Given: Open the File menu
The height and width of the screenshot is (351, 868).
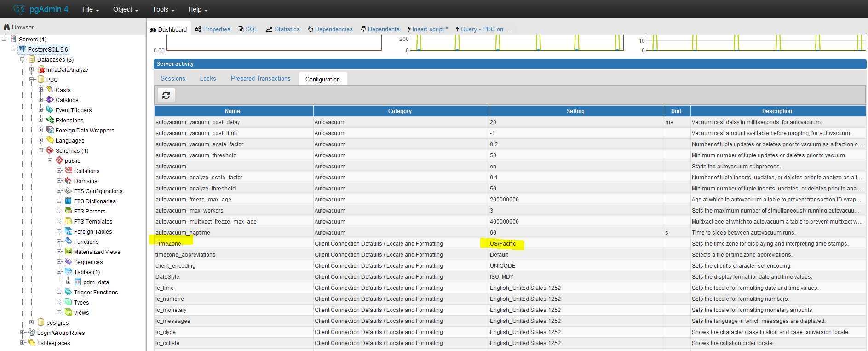Looking at the screenshot, I should (x=91, y=9).
